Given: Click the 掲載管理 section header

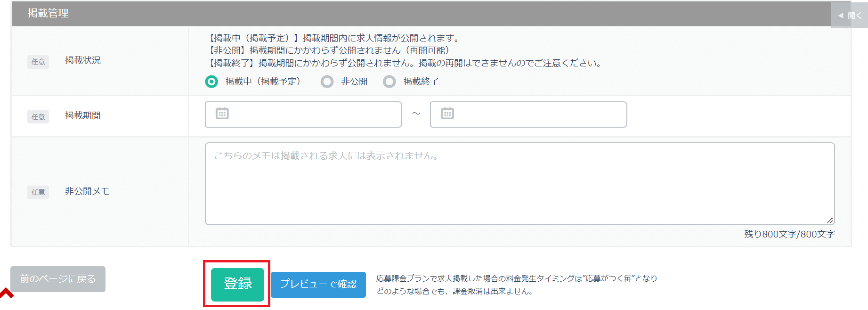Looking at the screenshot, I should click(x=48, y=14).
